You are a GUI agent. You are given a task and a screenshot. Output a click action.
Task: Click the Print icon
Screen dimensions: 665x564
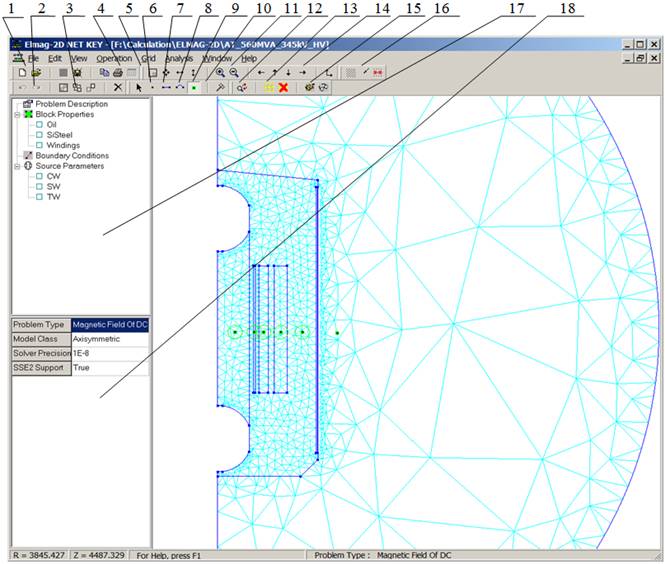click(117, 73)
